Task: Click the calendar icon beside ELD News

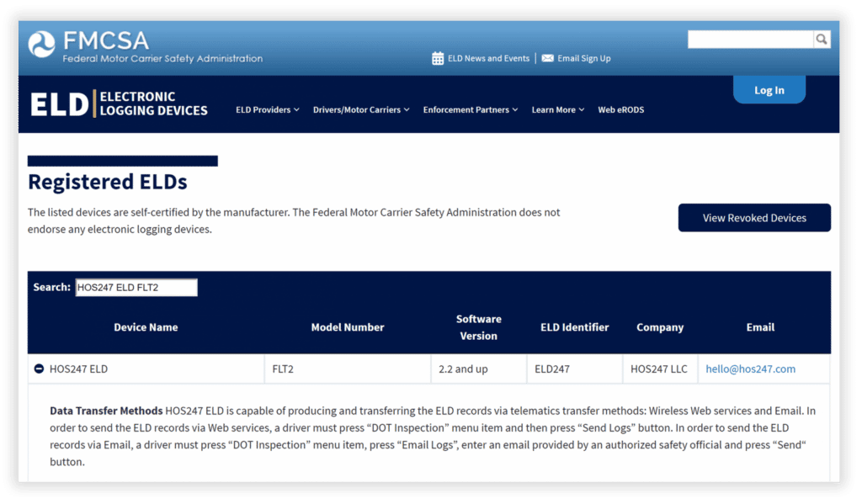Action: [x=437, y=58]
